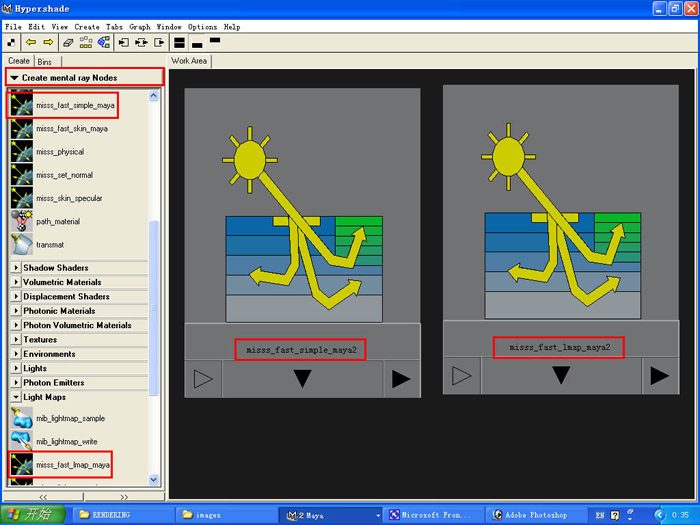Click misss_fast_lmap_maya2 output arrow
Viewport: 700px width, 525px height.
click(x=660, y=375)
